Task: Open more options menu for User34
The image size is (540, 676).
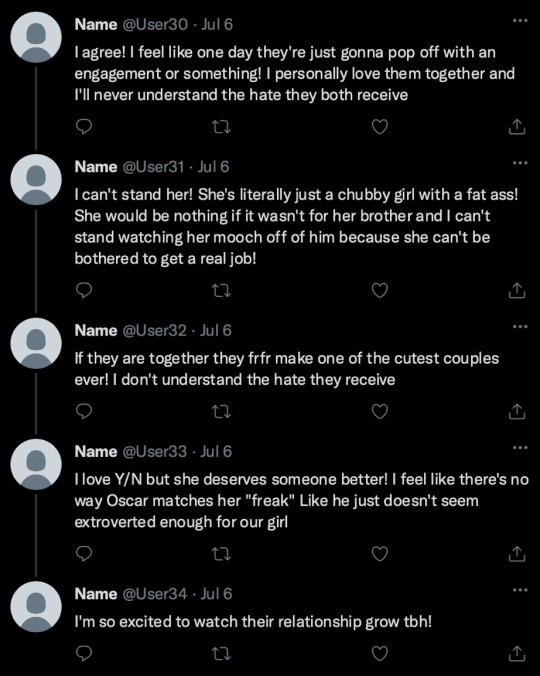Action: point(520,590)
